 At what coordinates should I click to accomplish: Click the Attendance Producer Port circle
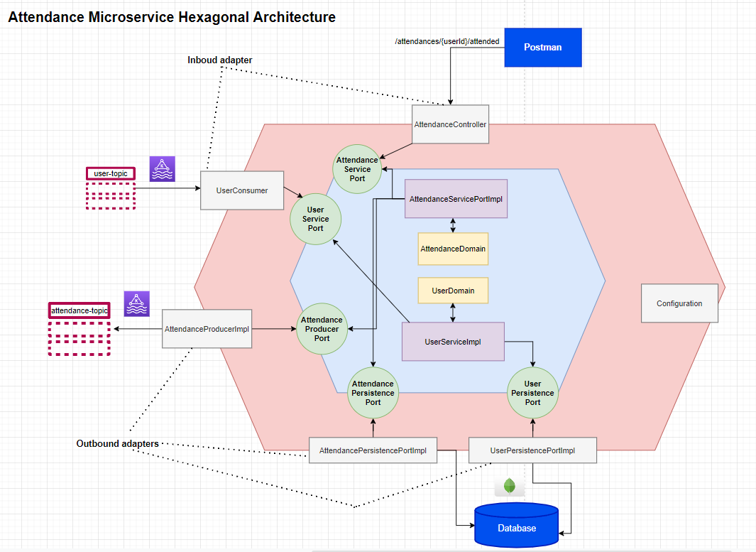click(322, 328)
